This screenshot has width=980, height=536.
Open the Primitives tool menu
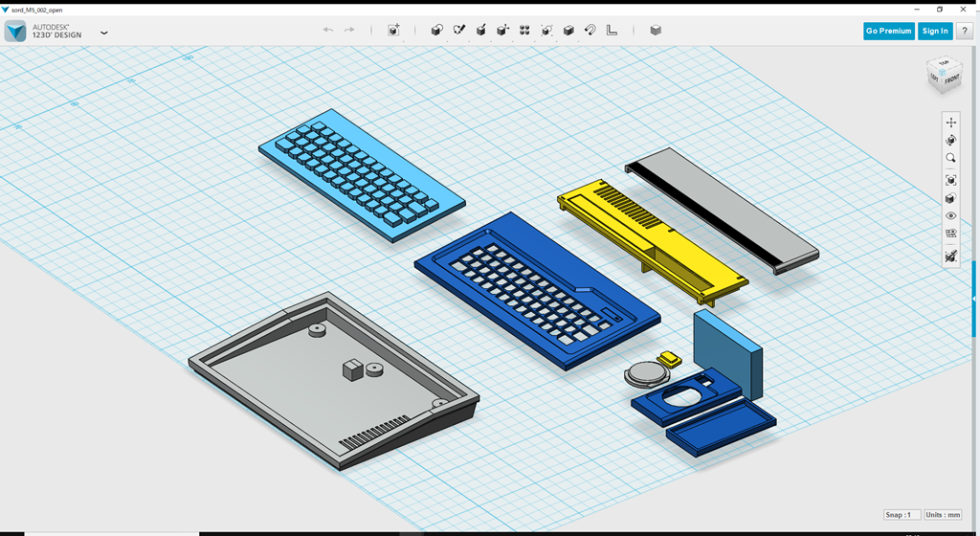click(x=436, y=31)
